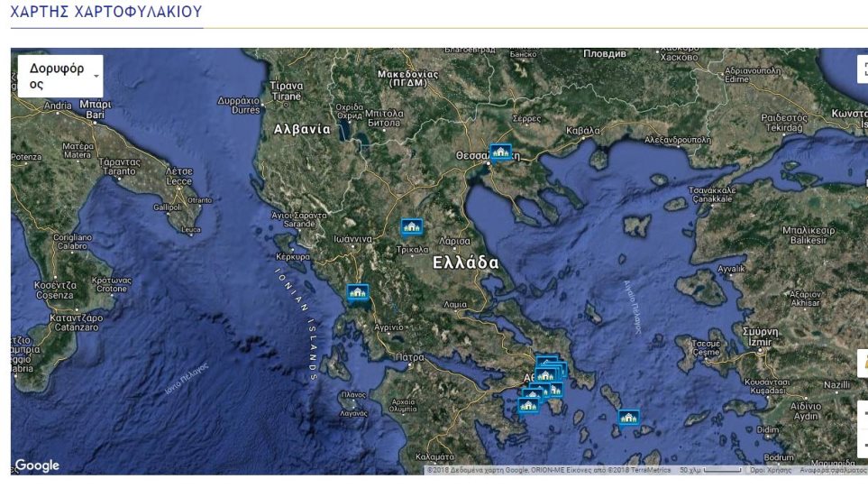Select the property marker at Thessaloniki
868x488 pixels.
pos(499,152)
